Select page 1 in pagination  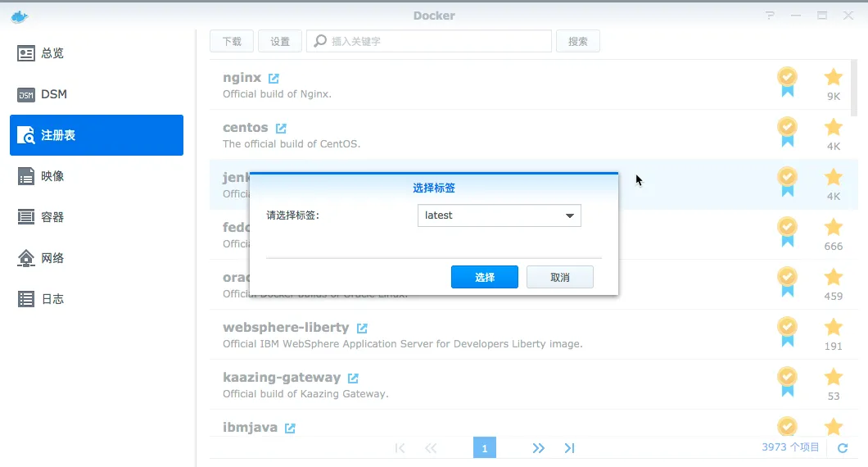pyautogui.click(x=485, y=448)
